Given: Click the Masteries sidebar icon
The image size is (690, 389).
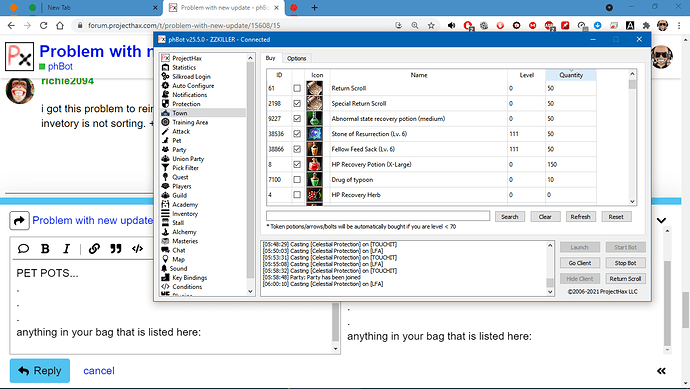Looking at the screenshot, I should point(165,241).
